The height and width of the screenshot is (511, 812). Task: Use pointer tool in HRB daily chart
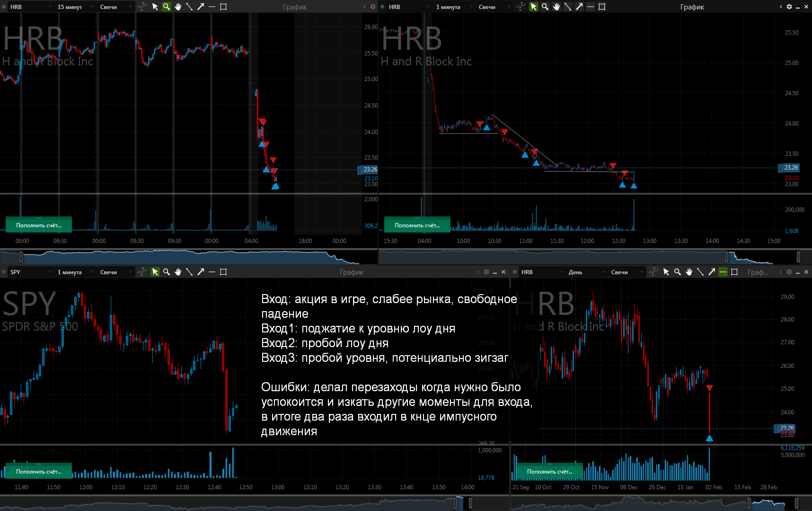coord(666,272)
